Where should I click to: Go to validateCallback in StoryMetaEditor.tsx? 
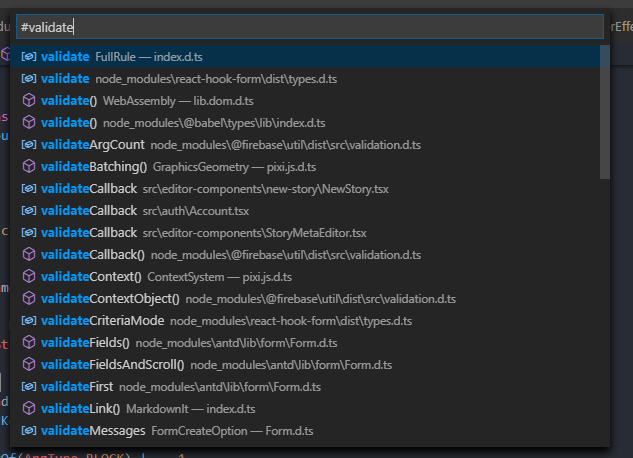(305, 232)
